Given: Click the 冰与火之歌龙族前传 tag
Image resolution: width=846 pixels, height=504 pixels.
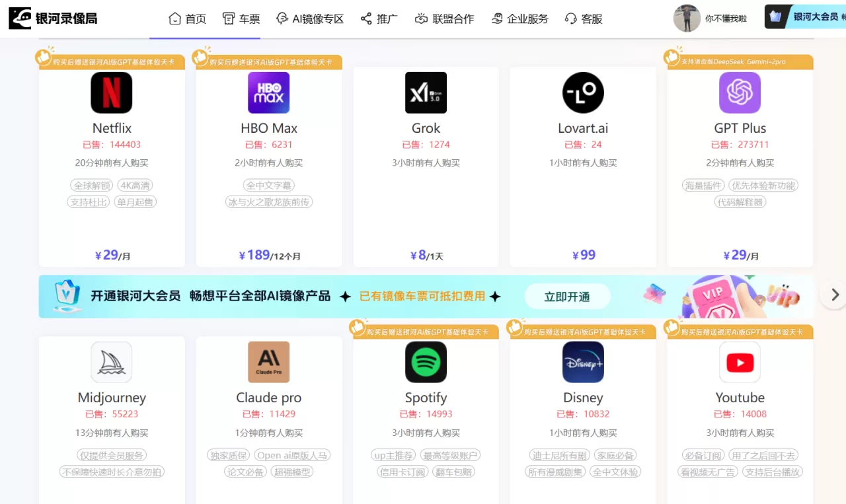Looking at the screenshot, I should pos(269,202).
